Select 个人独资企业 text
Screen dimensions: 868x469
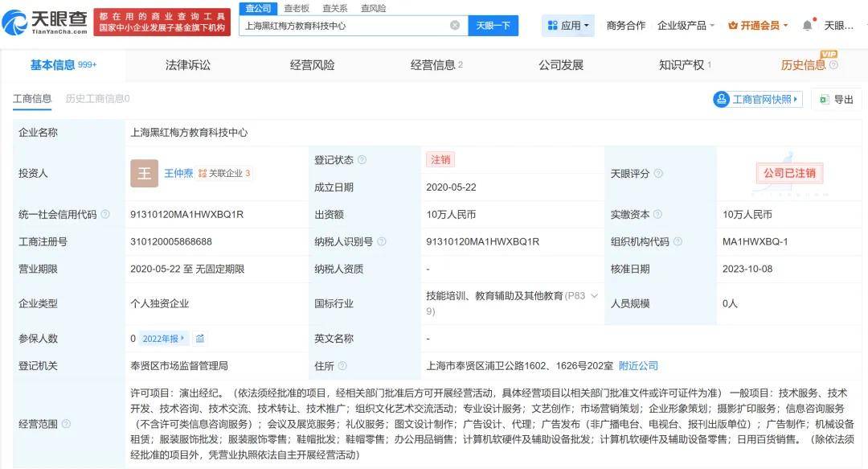coord(159,304)
